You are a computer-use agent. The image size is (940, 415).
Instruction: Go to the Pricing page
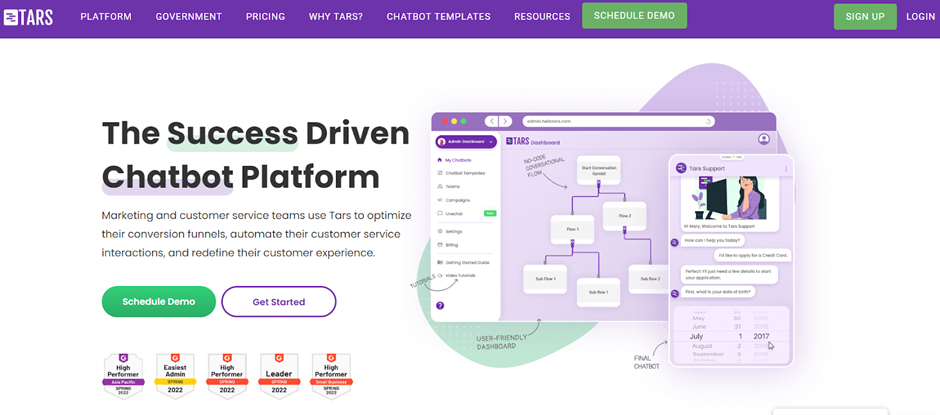tap(265, 17)
